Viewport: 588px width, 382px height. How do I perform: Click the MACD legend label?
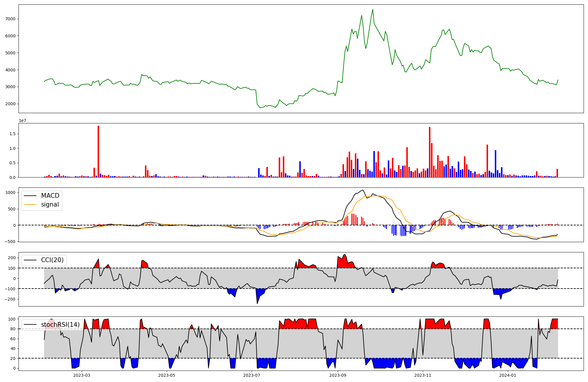pyautogui.click(x=50, y=196)
